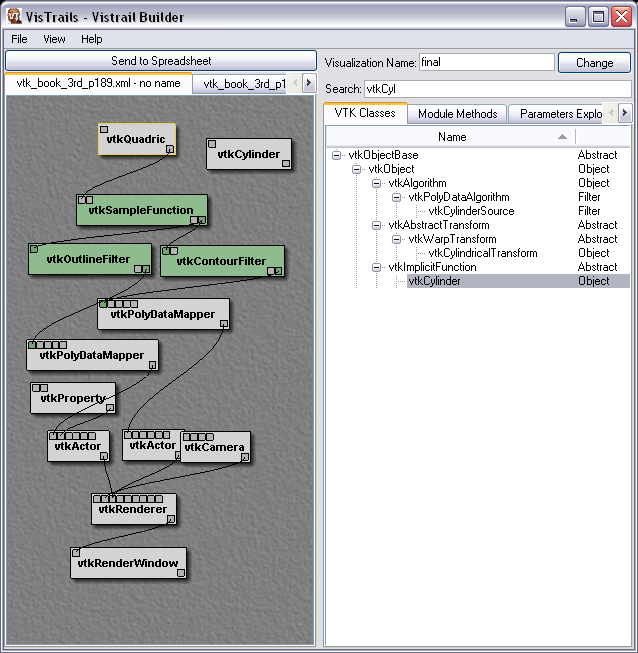The width and height of the screenshot is (638, 653).
Task: Click vtkProperty's output port
Action: 110,408
